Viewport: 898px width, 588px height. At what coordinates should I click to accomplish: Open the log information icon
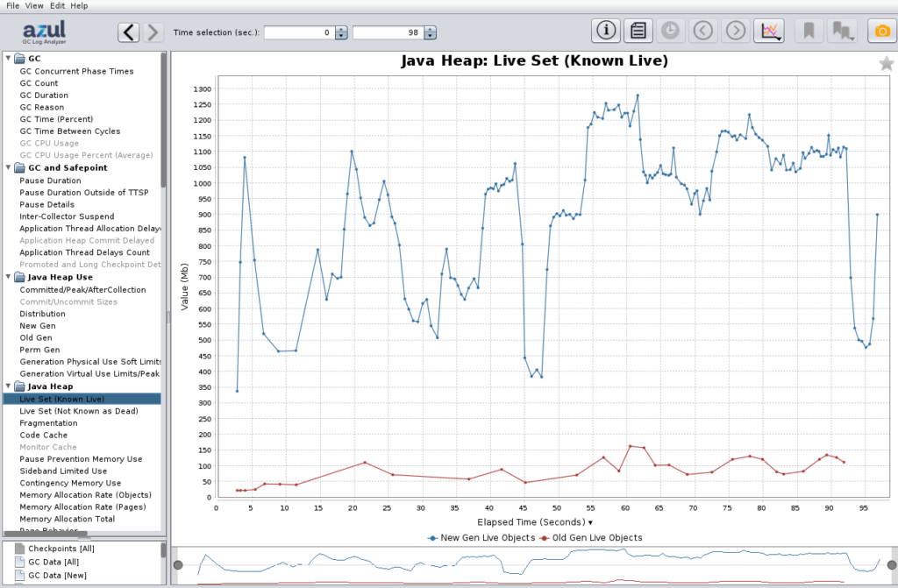605,30
